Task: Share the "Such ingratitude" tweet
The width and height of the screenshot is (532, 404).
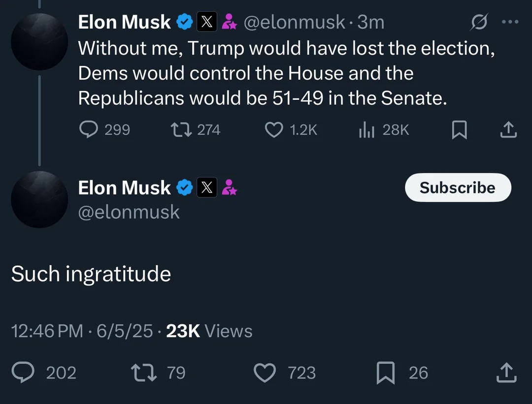Action: [506, 373]
